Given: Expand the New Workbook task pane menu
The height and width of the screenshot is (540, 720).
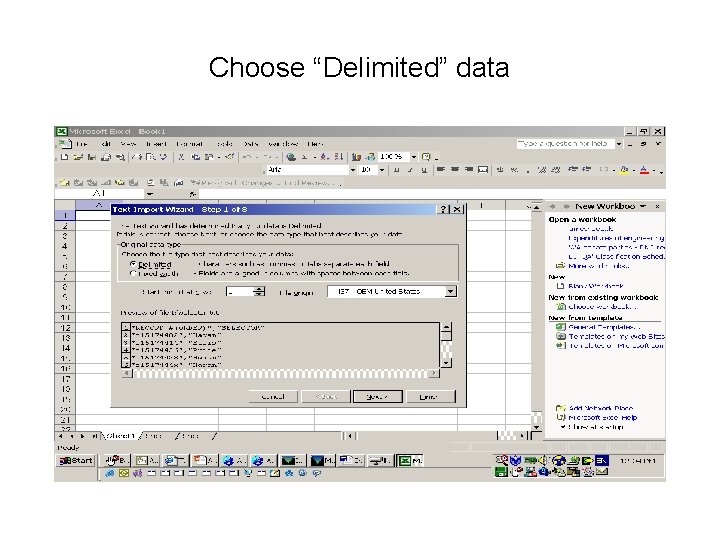Looking at the screenshot, I should 643,207.
